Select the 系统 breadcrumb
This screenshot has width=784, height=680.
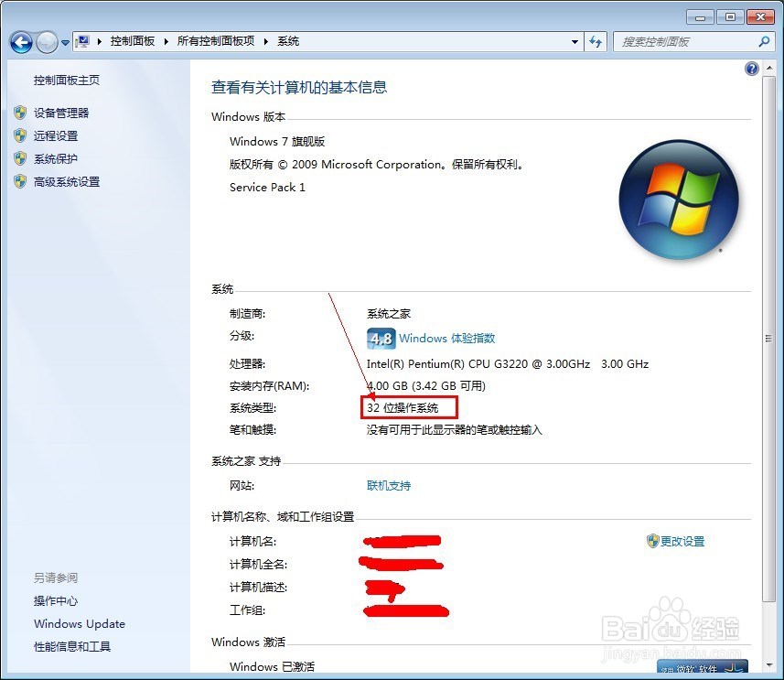[x=288, y=41]
